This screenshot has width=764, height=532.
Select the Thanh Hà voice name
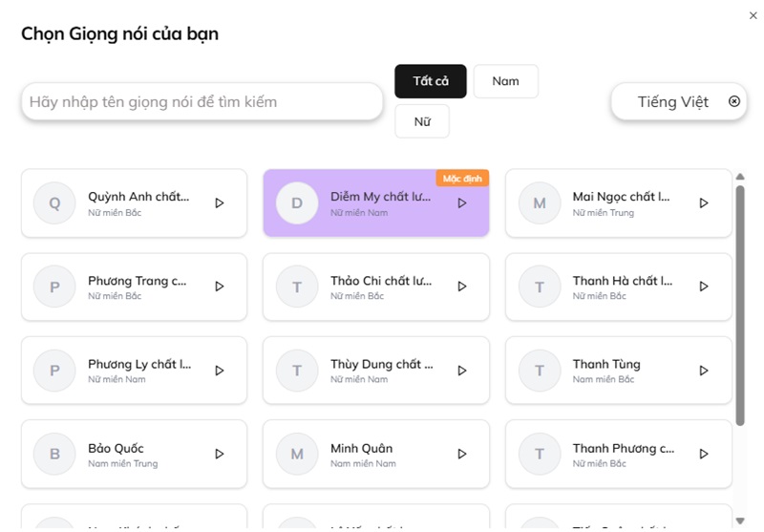click(623, 281)
